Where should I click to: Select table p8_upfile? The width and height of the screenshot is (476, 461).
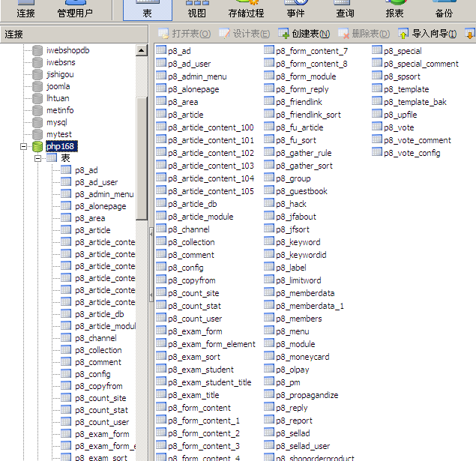click(x=400, y=115)
